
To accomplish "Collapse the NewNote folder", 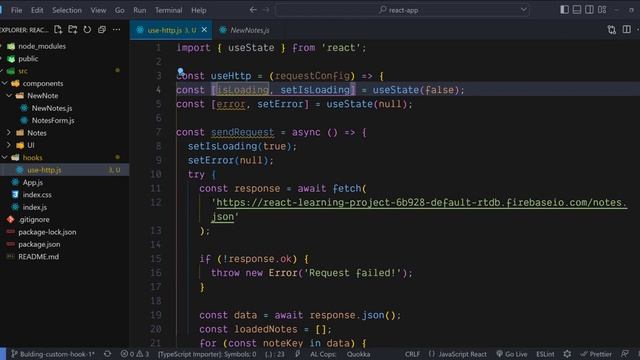I will point(42,96).
